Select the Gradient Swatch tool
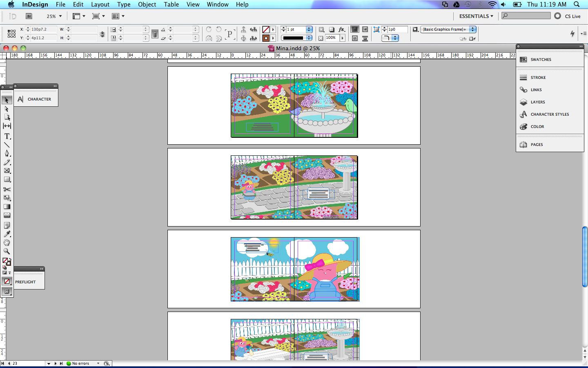 (7, 206)
